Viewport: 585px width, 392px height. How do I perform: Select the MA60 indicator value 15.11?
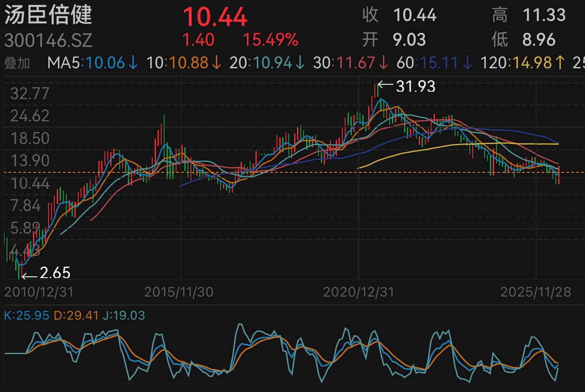point(439,63)
